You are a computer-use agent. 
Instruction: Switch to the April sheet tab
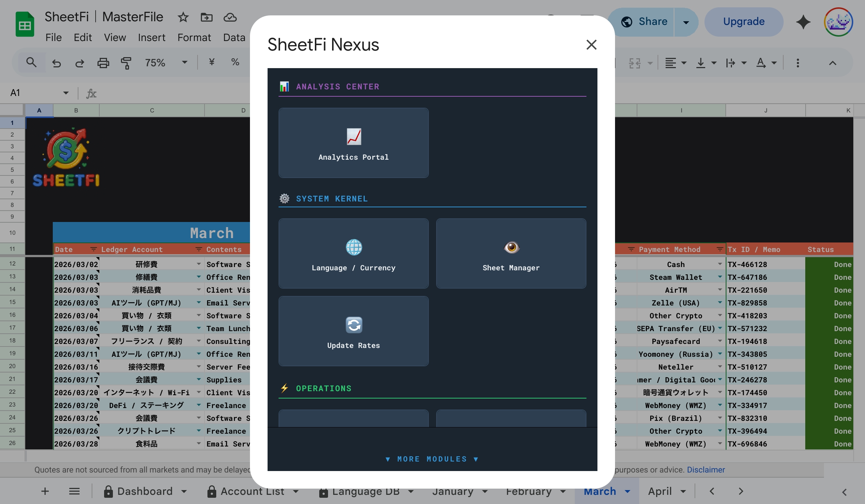(660, 491)
